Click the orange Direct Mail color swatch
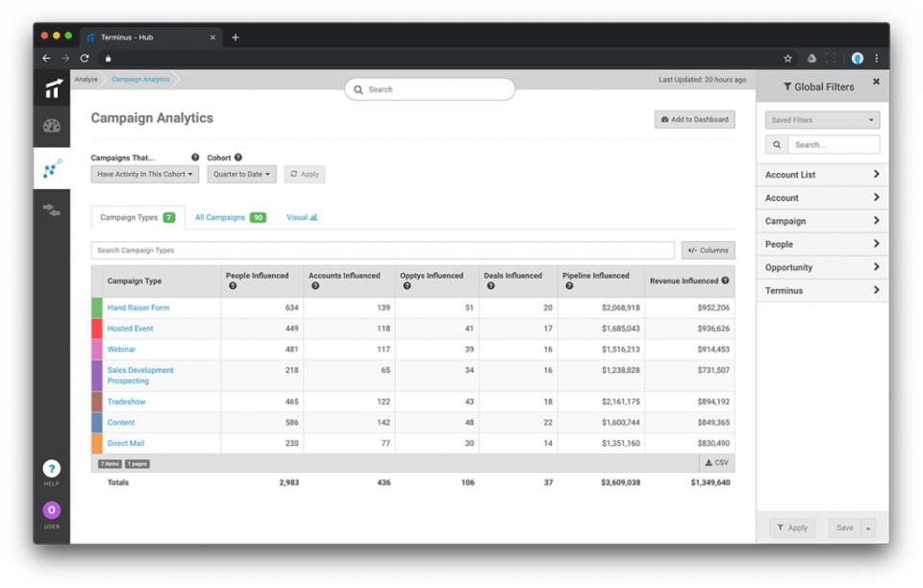Image resolution: width=923 pixels, height=588 pixels. [x=96, y=444]
